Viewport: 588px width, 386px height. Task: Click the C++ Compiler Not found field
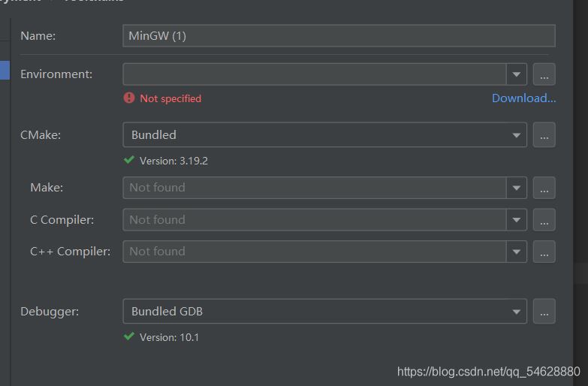pyautogui.click(x=314, y=252)
